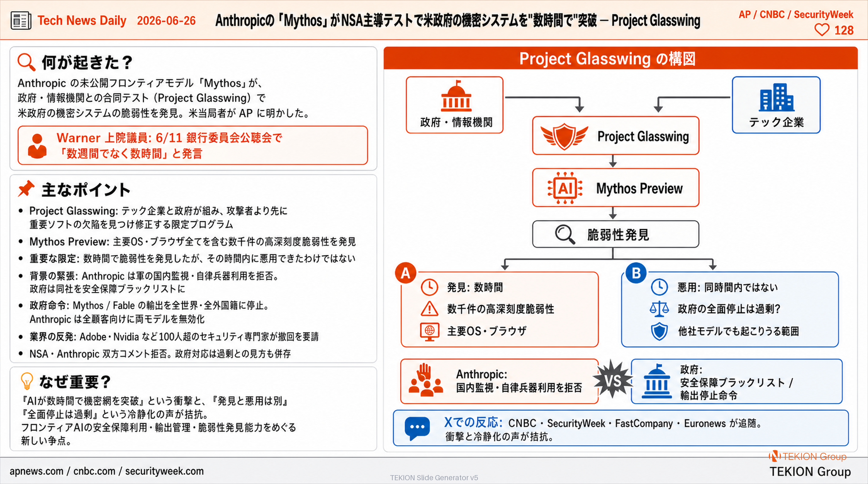Select the テック企業 box
Screen dimensions: 868x484
click(776, 105)
